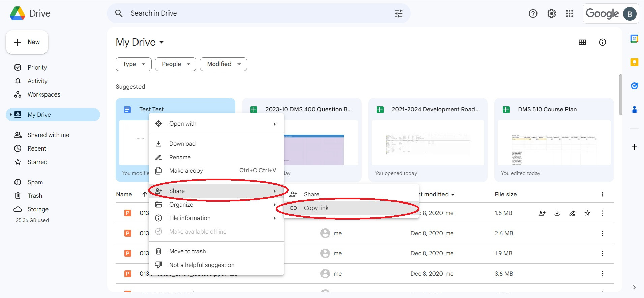The height and width of the screenshot is (298, 644).
Task: Go to Shared with me
Action: point(48,135)
